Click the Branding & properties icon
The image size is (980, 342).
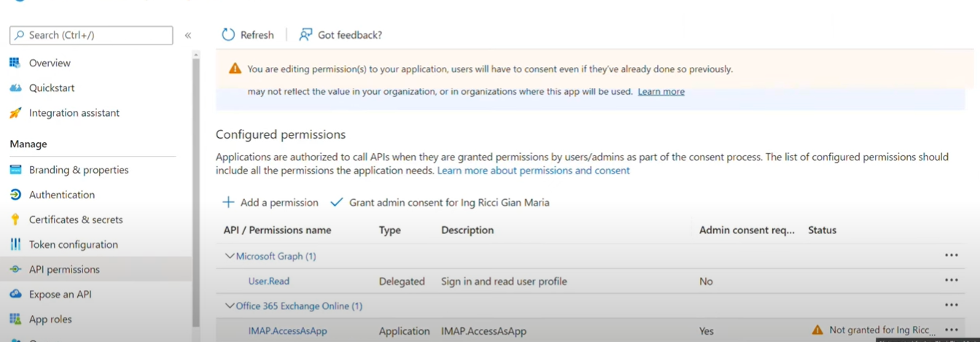15,169
